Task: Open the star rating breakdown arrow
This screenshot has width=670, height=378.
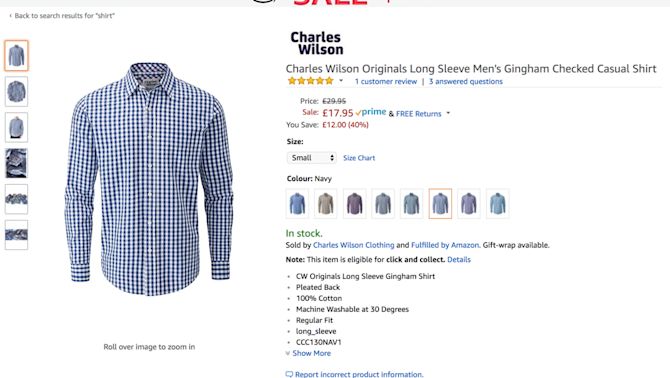Action: (x=341, y=80)
